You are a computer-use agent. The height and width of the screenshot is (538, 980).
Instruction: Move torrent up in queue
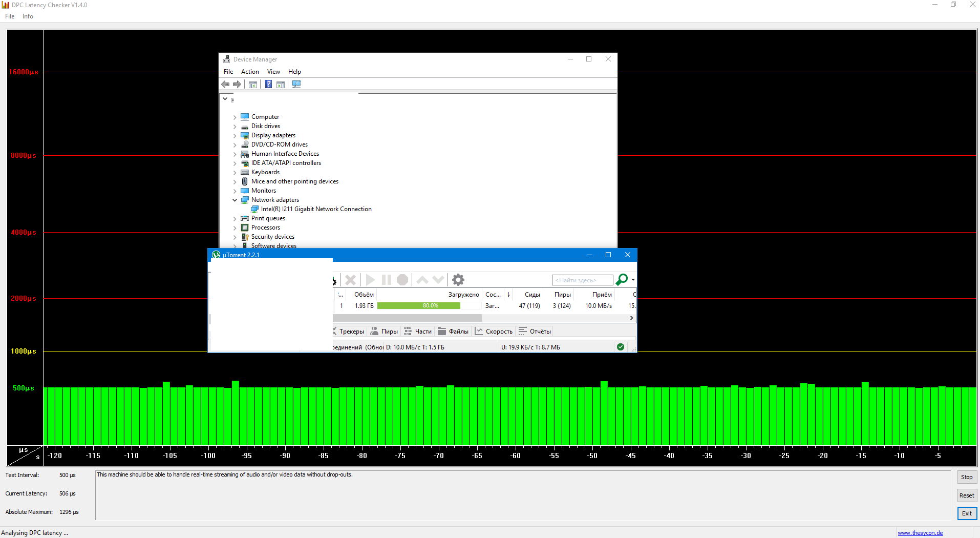(422, 280)
